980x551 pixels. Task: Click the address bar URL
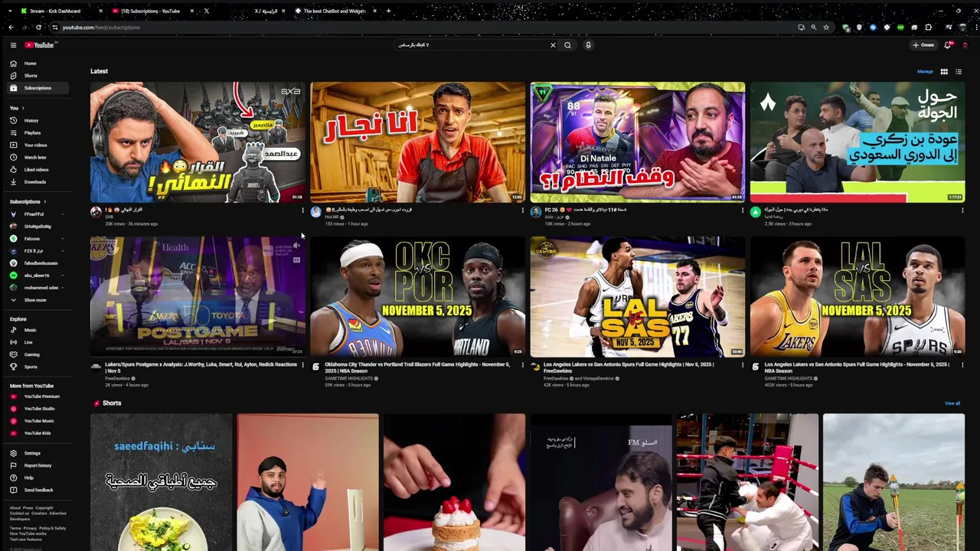click(101, 28)
